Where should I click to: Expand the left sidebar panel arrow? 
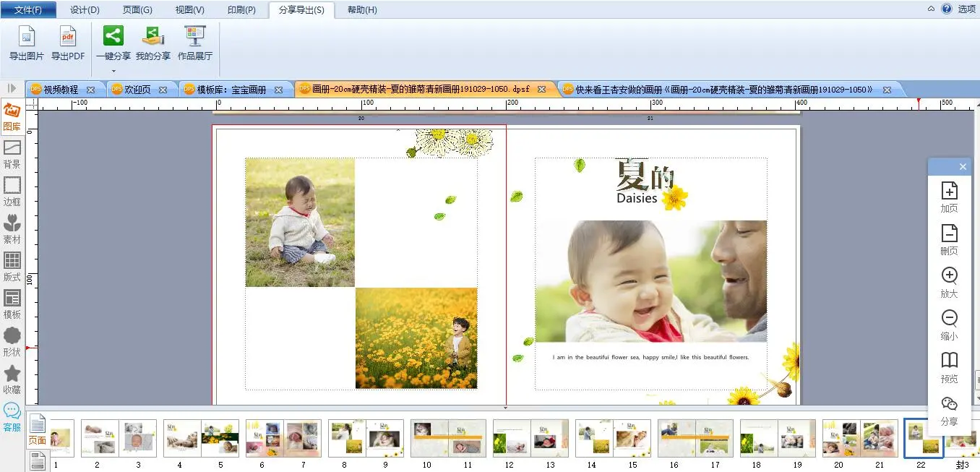click(12, 88)
